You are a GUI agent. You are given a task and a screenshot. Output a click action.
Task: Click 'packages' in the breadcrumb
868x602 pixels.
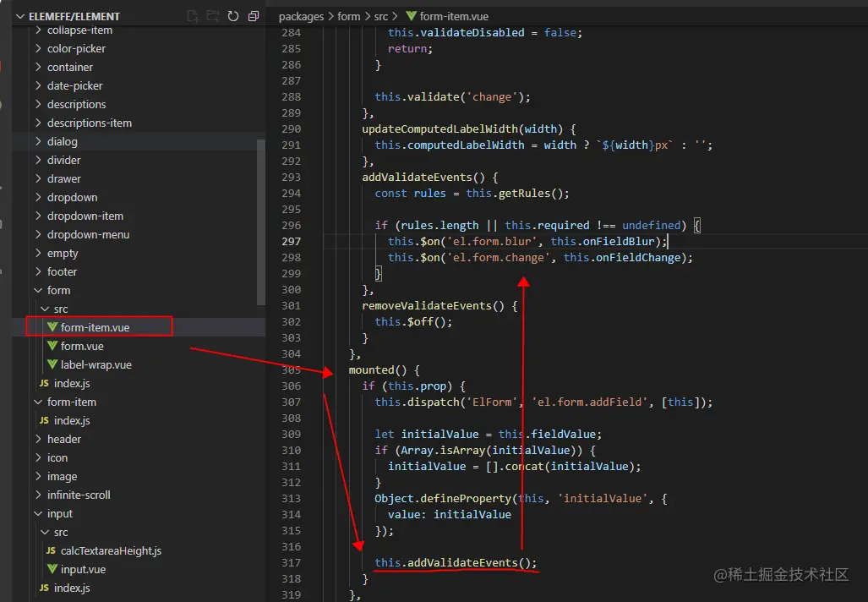301,17
